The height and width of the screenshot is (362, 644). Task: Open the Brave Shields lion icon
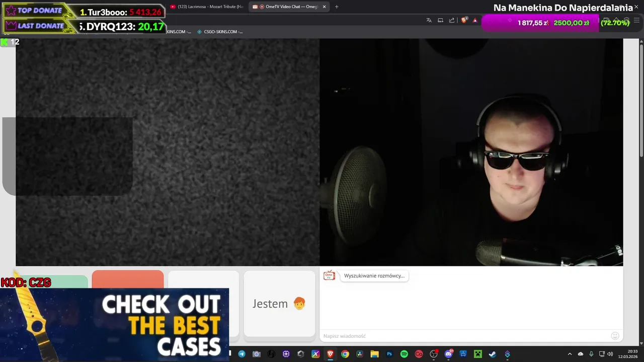pyautogui.click(x=464, y=20)
